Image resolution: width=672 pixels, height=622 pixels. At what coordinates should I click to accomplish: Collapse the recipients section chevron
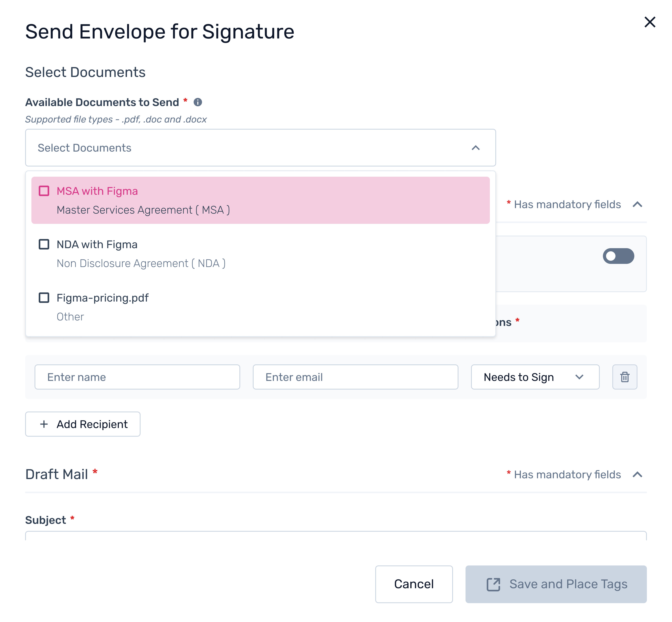click(x=637, y=204)
